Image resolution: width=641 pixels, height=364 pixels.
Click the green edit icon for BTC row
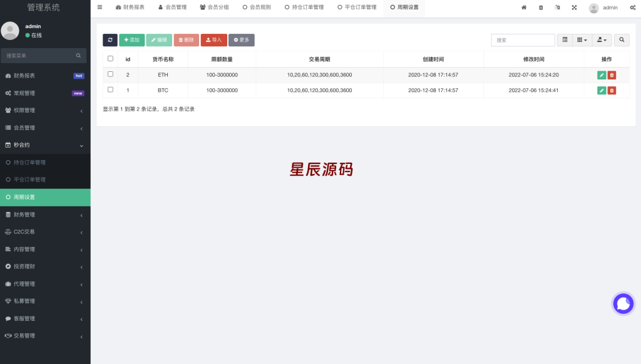pyautogui.click(x=602, y=91)
